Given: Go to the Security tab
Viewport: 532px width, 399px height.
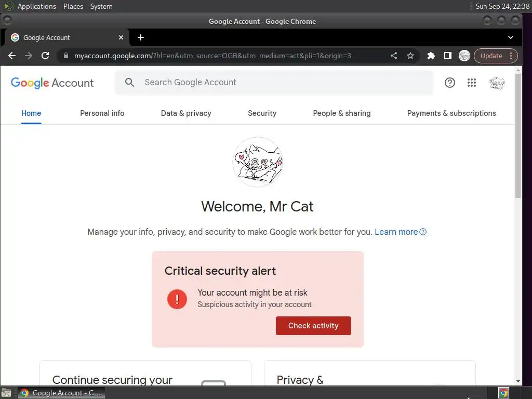Looking at the screenshot, I should click(x=262, y=113).
